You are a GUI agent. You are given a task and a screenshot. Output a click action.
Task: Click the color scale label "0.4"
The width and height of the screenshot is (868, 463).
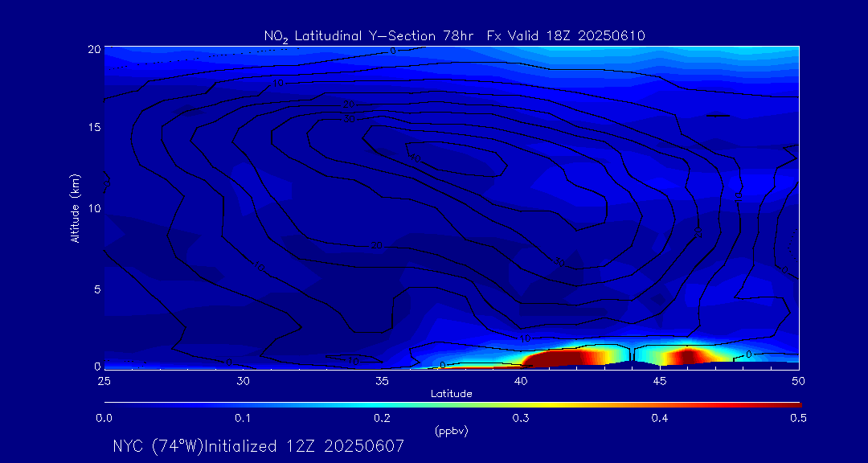tap(659, 419)
